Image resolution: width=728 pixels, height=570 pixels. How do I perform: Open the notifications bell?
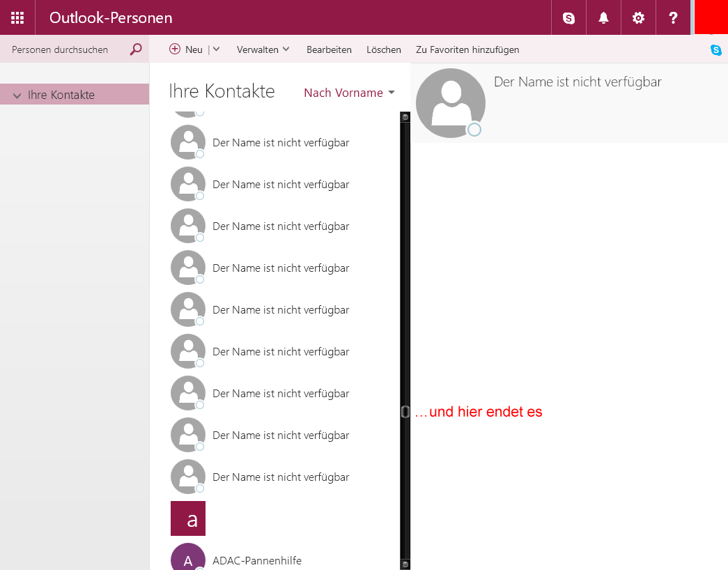tap(603, 17)
